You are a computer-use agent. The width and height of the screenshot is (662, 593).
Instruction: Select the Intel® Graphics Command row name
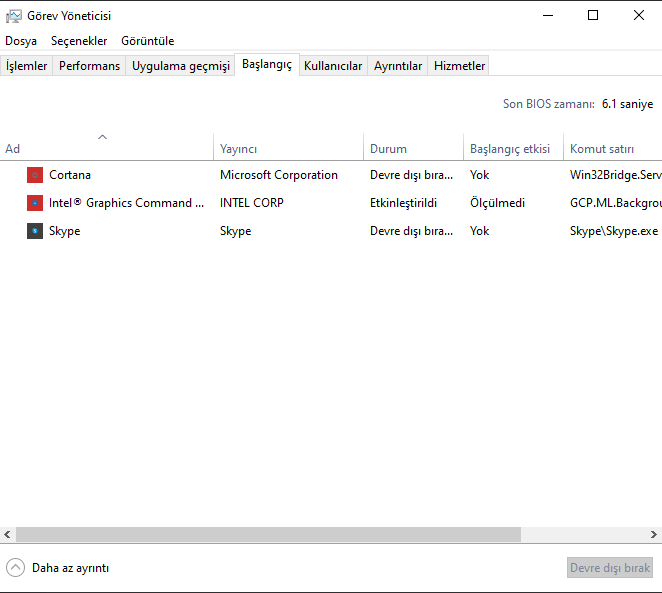point(126,203)
